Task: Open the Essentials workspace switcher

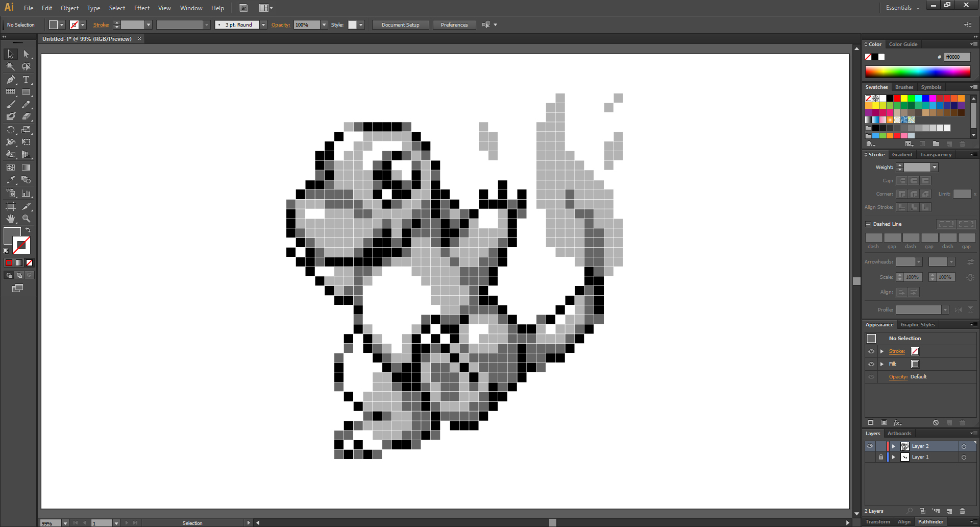Action: tap(902, 8)
